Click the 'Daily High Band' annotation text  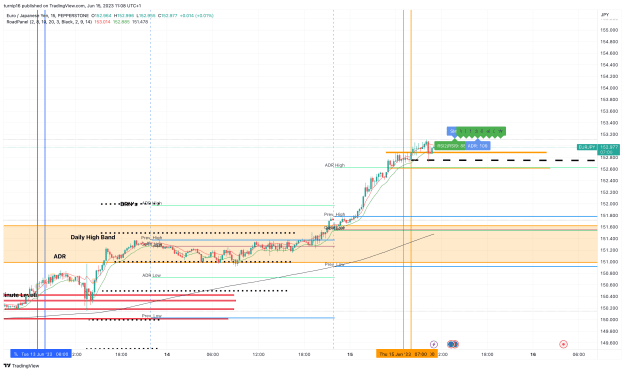[x=93, y=237]
